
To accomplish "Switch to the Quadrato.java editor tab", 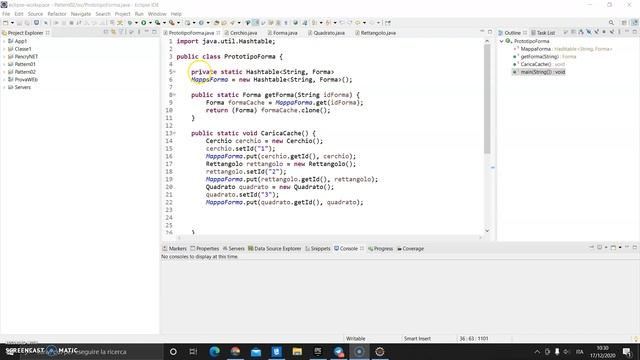I will tap(326, 33).
